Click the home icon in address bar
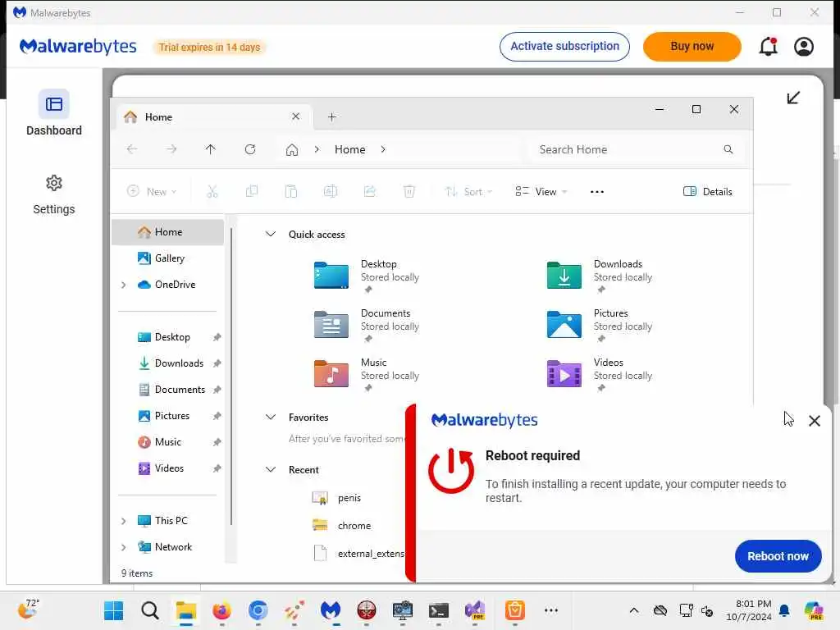This screenshot has width=840, height=630. pyautogui.click(x=291, y=149)
